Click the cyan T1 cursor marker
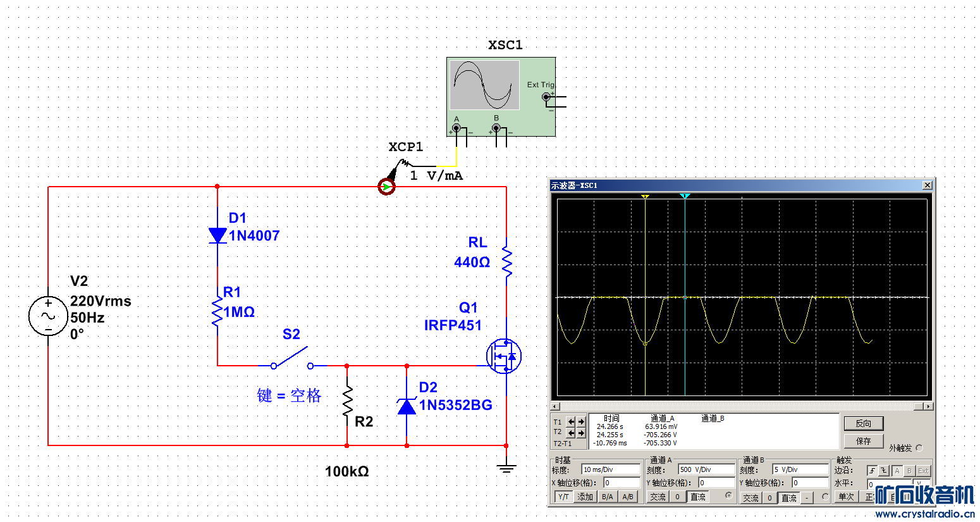Image resolution: width=980 pixels, height=522 pixels. point(685,197)
